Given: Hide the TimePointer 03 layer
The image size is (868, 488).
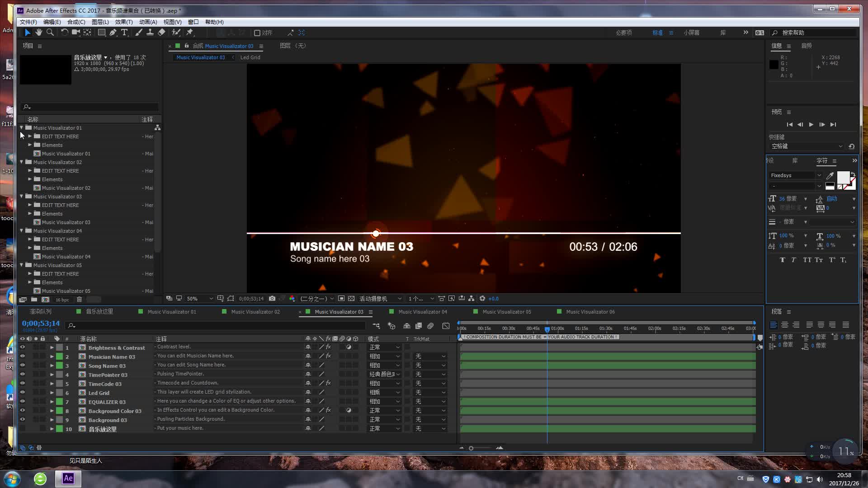Looking at the screenshot, I should click(x=22, y=375).
